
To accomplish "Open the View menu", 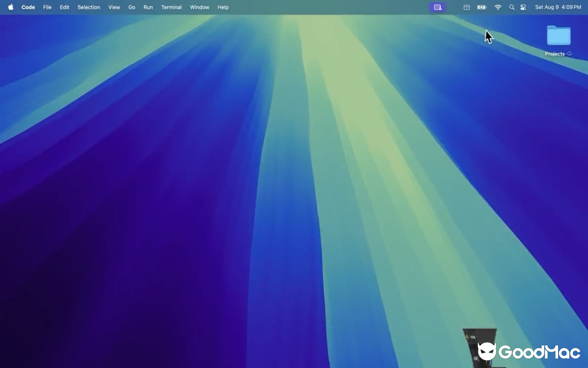I will tap(113, 7).
